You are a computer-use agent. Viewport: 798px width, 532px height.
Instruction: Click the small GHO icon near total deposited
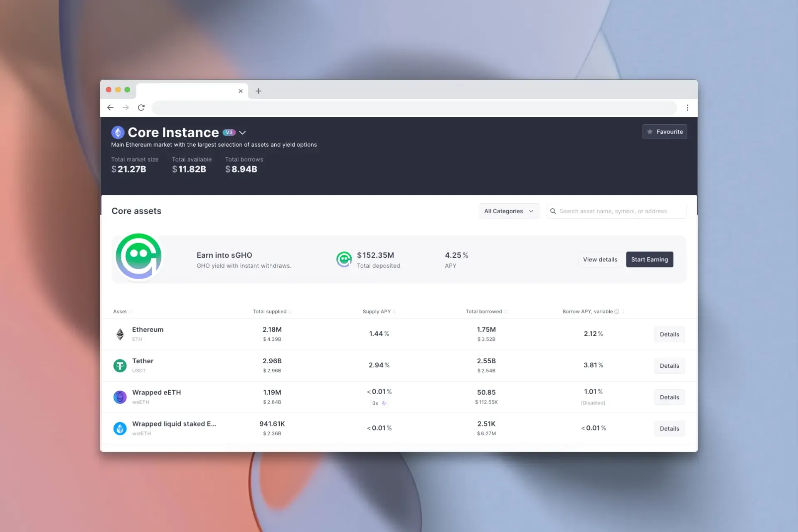click(344, 259)
